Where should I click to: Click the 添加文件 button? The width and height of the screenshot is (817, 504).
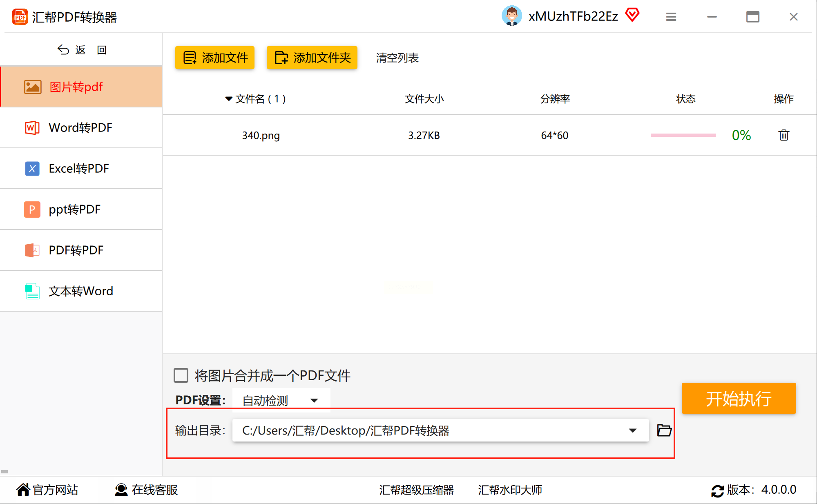tap(215, 58)
